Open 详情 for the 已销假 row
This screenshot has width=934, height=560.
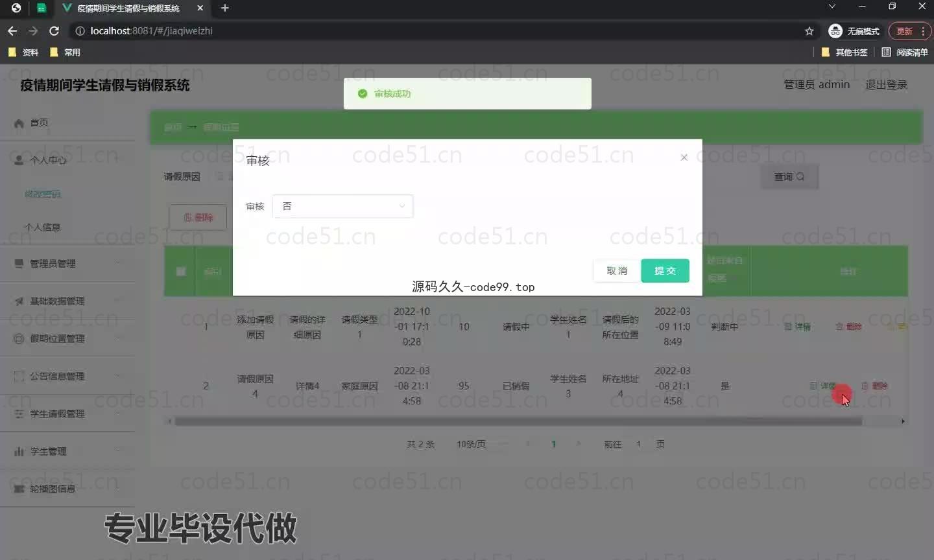coord(823,386)
